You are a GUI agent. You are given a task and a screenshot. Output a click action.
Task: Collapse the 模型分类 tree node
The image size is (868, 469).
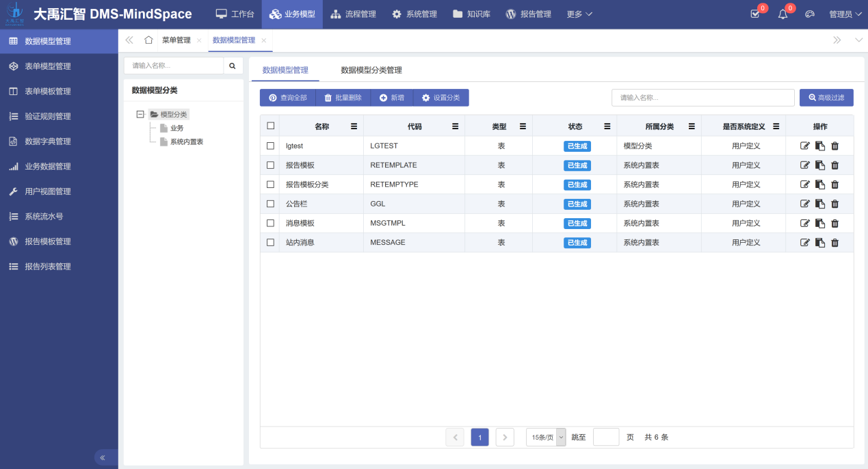(x=140, y=114)
